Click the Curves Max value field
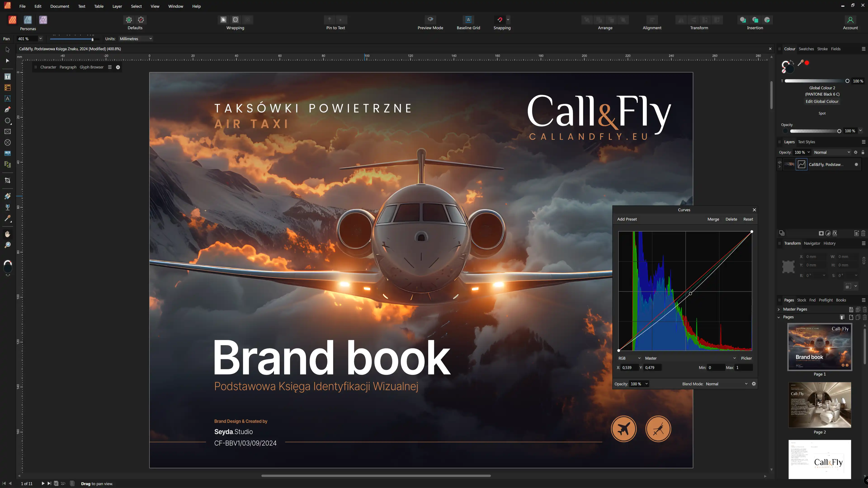The width and height of the screenshot is (868, 488). (744, 368)
